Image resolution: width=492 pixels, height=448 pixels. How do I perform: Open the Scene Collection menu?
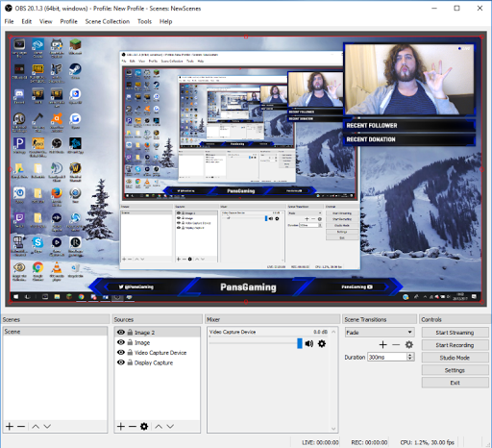tap(108, 21)
